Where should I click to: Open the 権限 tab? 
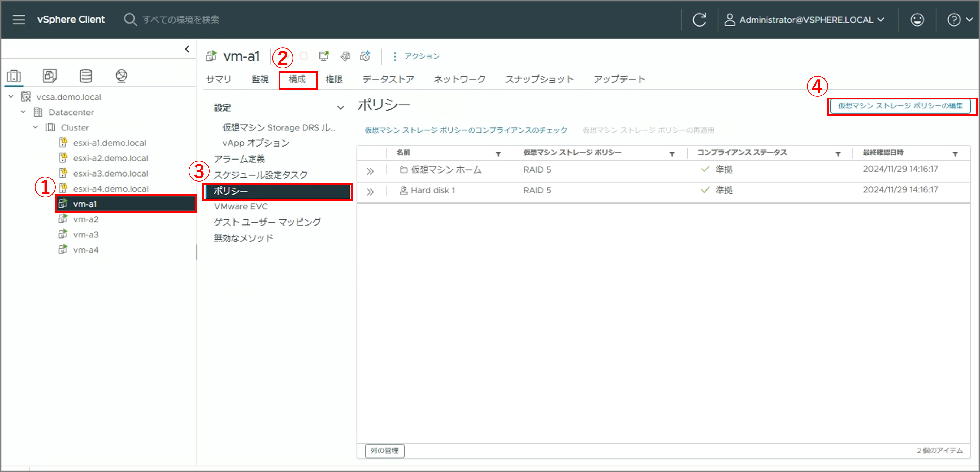point(334,79)
